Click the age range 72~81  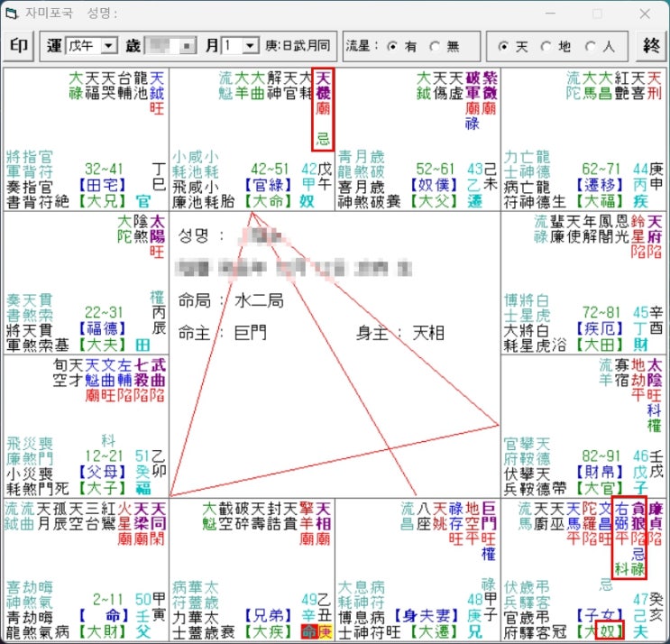click(x=601, y=312)
